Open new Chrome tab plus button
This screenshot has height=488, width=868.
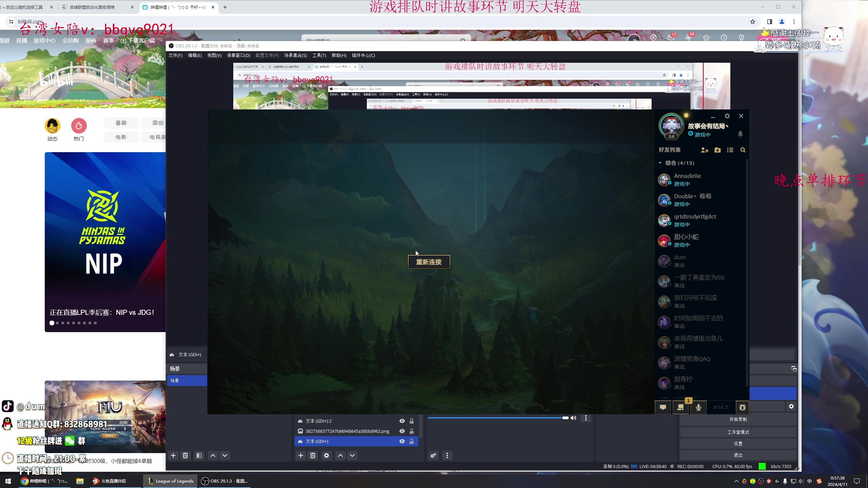(x=225, y=7)
